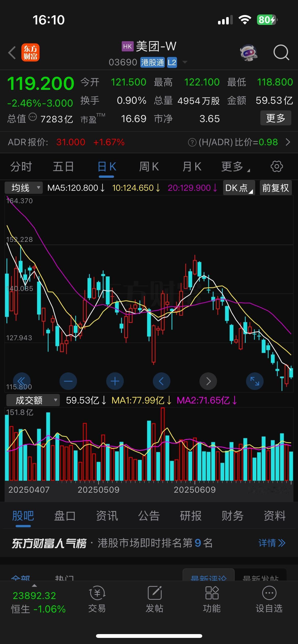The width and height of the screenshot is (298, 644).
Task: Tap the 总值 info smiley icon
Action: (33, 117)
